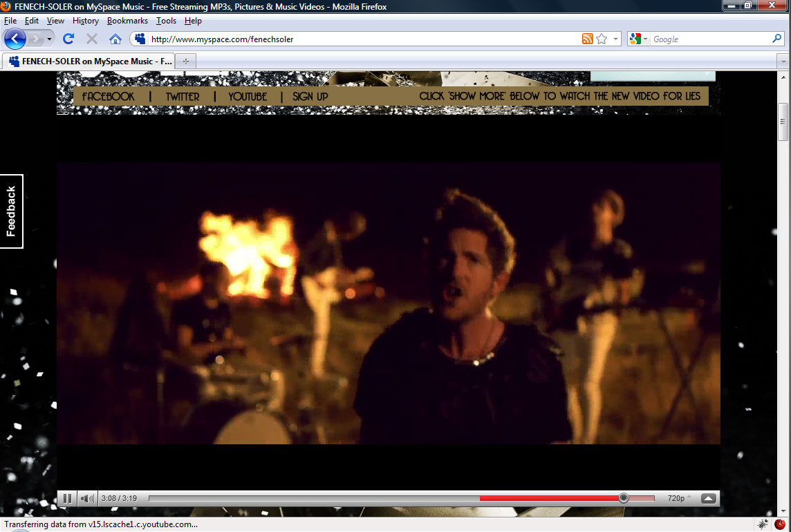Open the Bookmarks menu
This screenshot has width=791, height=532.
pyautogui.click(x=127, y=21)
